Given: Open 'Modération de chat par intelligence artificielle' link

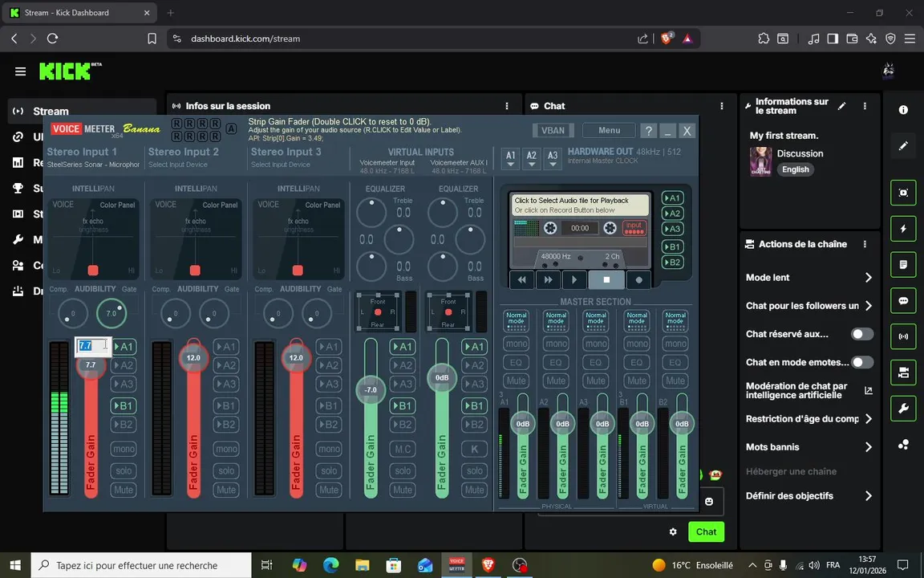Looking at the screenshot, I should pos(809,390).
